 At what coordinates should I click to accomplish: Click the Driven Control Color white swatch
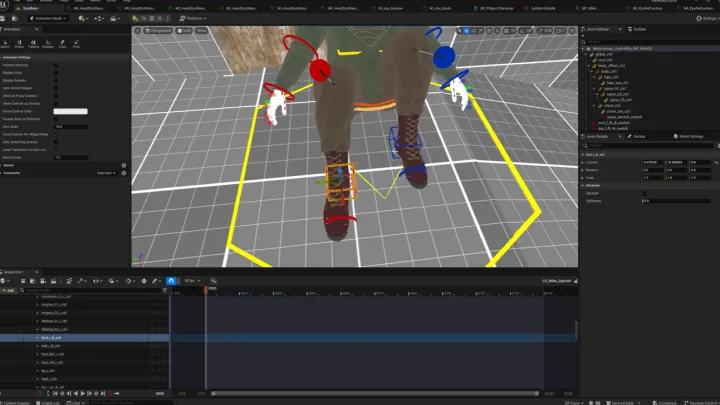[x=70, y=111]
